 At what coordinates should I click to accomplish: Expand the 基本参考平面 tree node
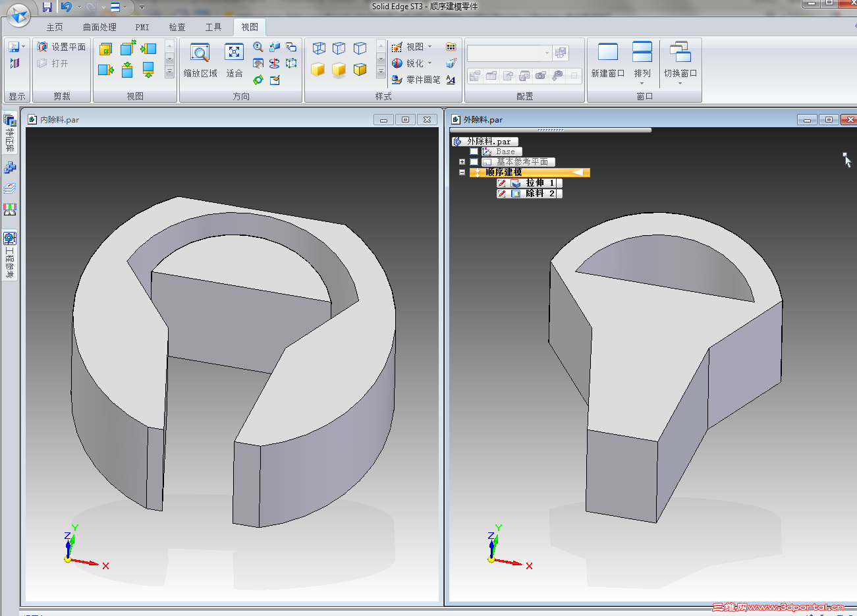(462, 162)
